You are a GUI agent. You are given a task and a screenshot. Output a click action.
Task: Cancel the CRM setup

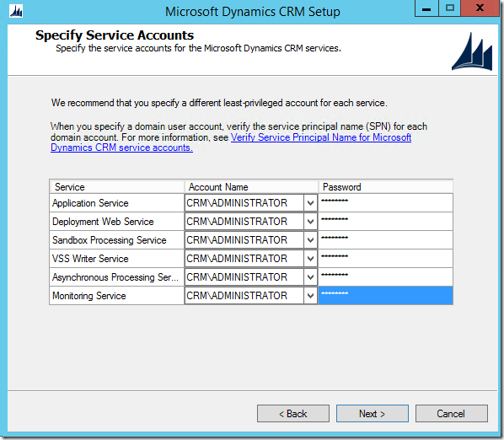(x=451, y=414)
